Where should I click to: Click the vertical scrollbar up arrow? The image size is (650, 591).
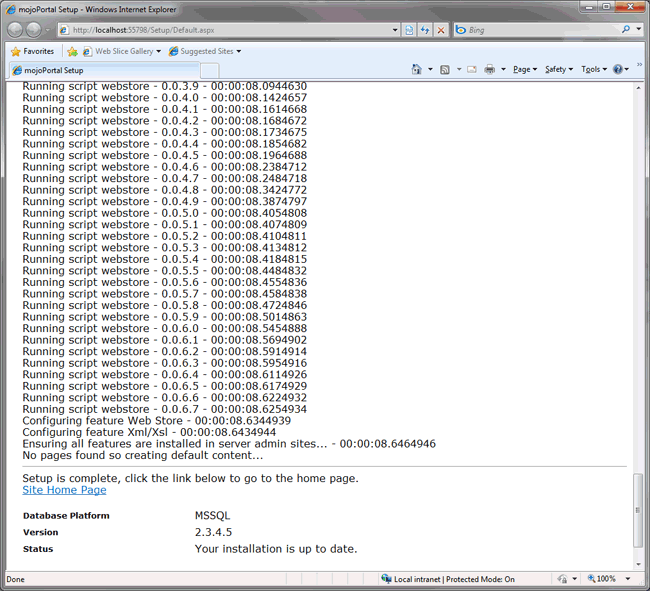click(x=639, y=90)
